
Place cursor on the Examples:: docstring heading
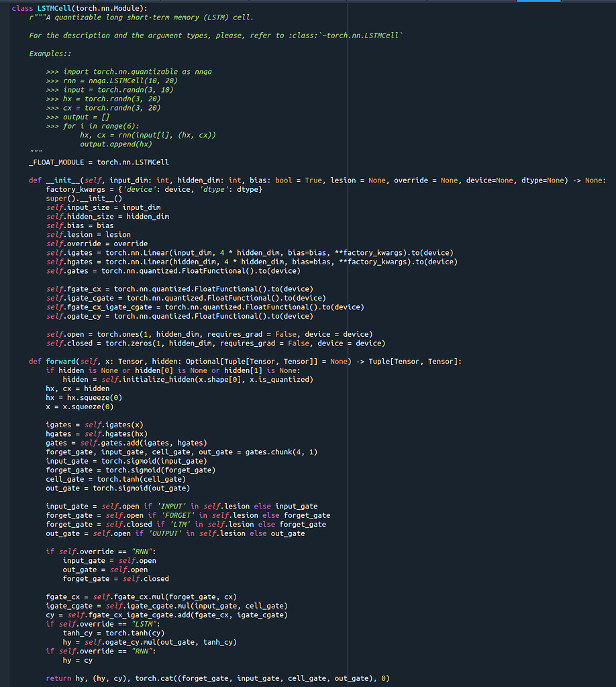(x=50, y=53)
